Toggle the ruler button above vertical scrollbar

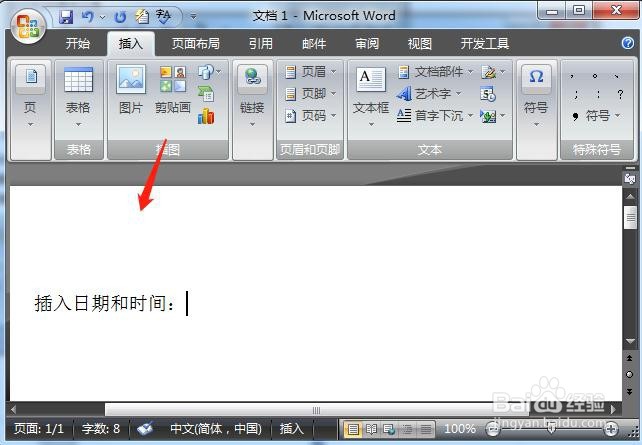[630, 178]
